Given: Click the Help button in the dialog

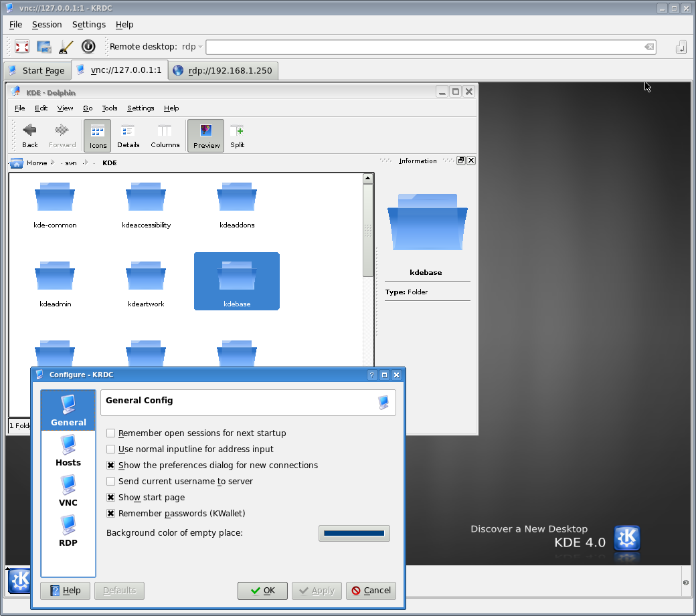Looking at the screenshot, I should tap(66, 591).
